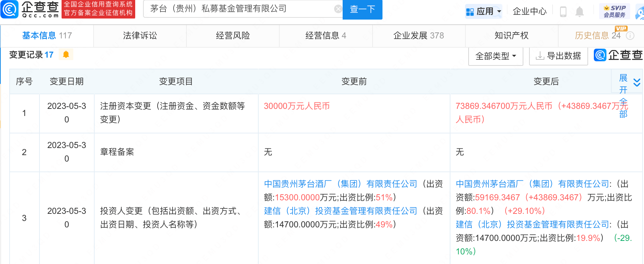
Task: Open the 应用 dropdown menu
Action: (x=484, y=12)
